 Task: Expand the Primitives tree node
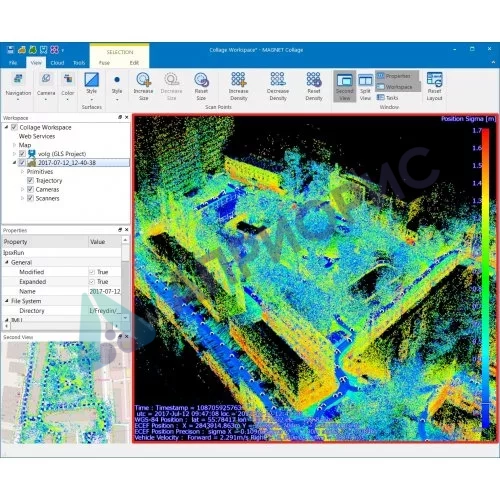[x=22, y=172]
